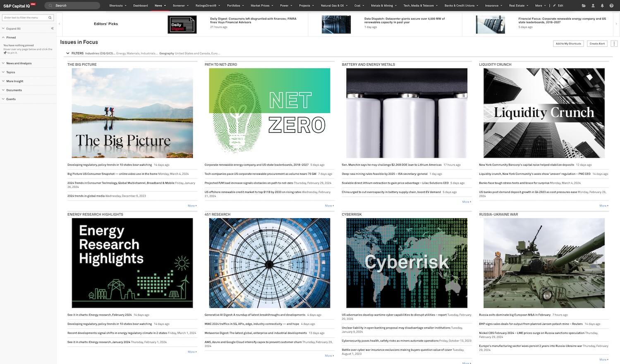Image resolution: width=620 pixels, height=364 pixels.
Task: Open the RatingsDirect menu
Action: tap(208, 6)
